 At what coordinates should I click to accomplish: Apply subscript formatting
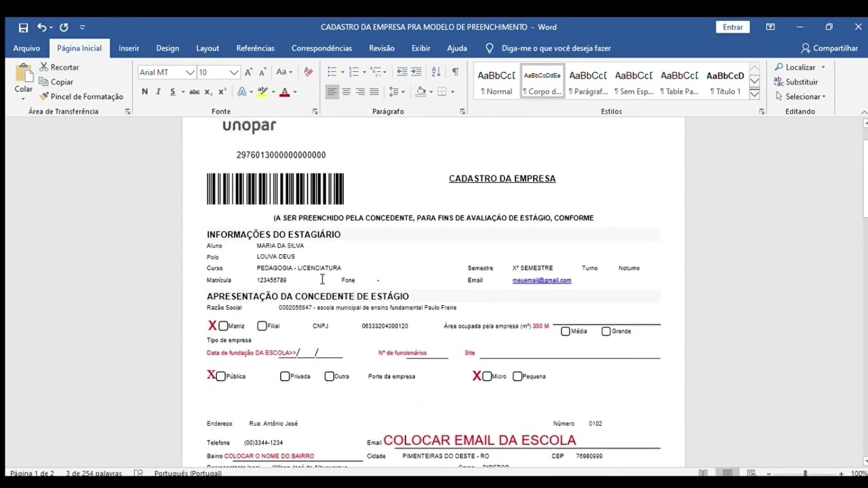pyautogui.click(x=208, y=92)
